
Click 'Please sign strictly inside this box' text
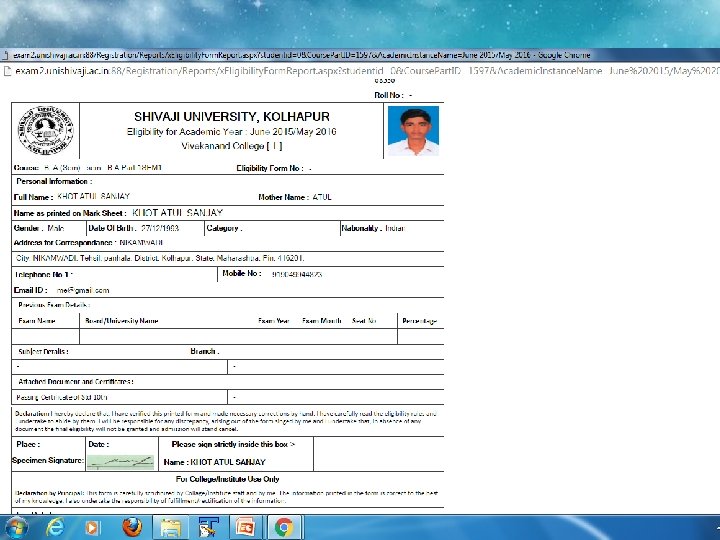[x=234, y=444]
